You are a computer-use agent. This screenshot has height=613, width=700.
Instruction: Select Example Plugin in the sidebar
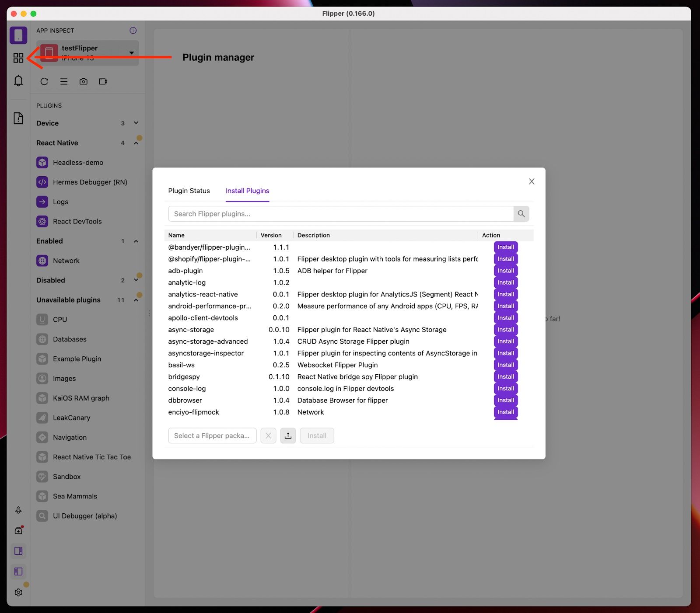77,359
